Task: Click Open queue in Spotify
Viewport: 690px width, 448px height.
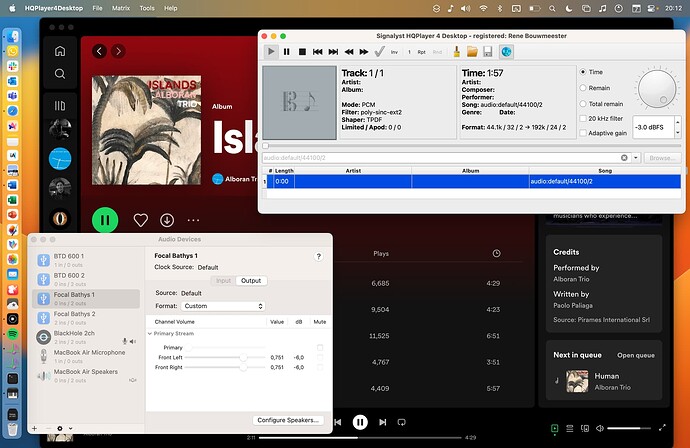Action: point(635,355)
